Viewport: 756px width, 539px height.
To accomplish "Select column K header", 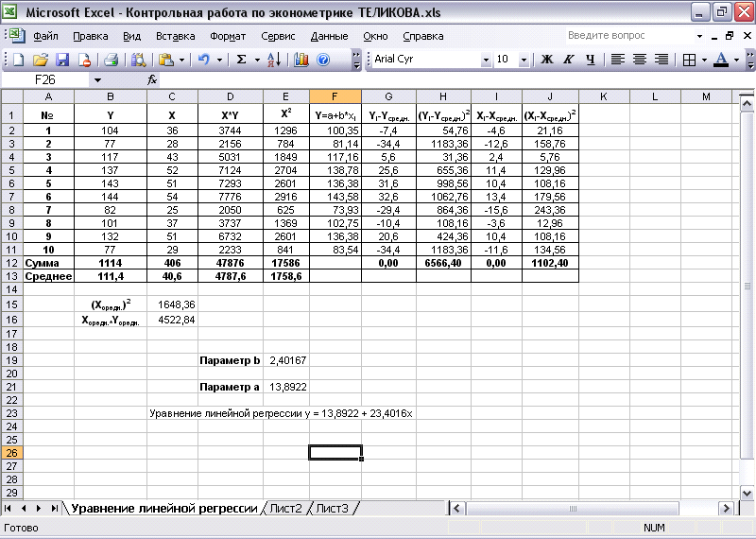I will pyautogui.click(x=604, y=96).
